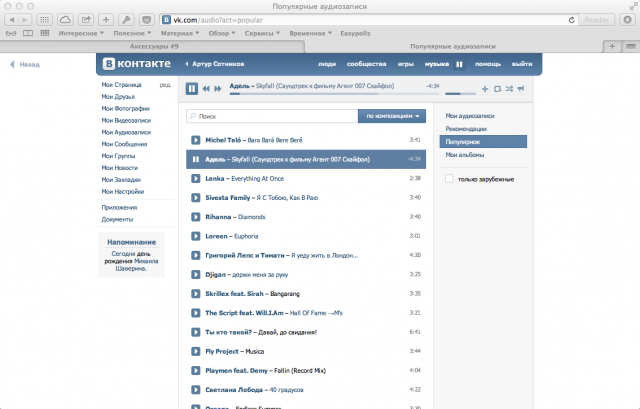Play Michel Teló – Bara Bará track
The width and height of the screenshot is (640, 409).
tap(196, 140)
